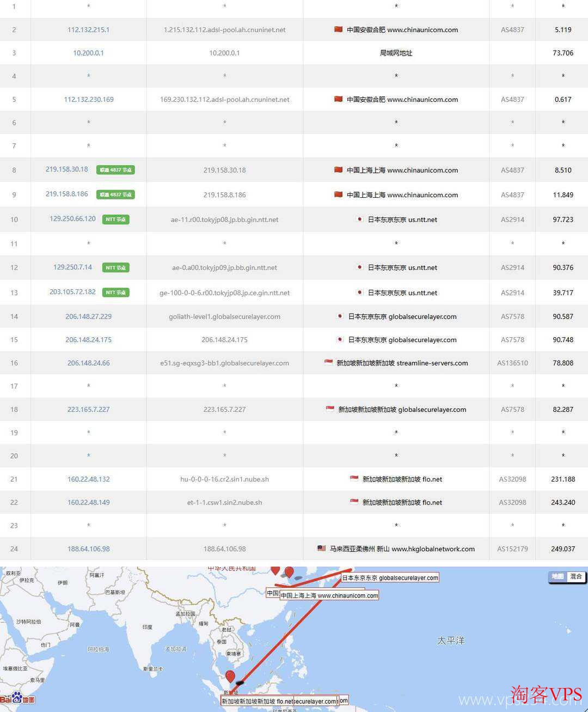The width and height of the screenshot is (588, 712).
Task: Open IP 160.22.48.132 link
Action: point(88,479)
